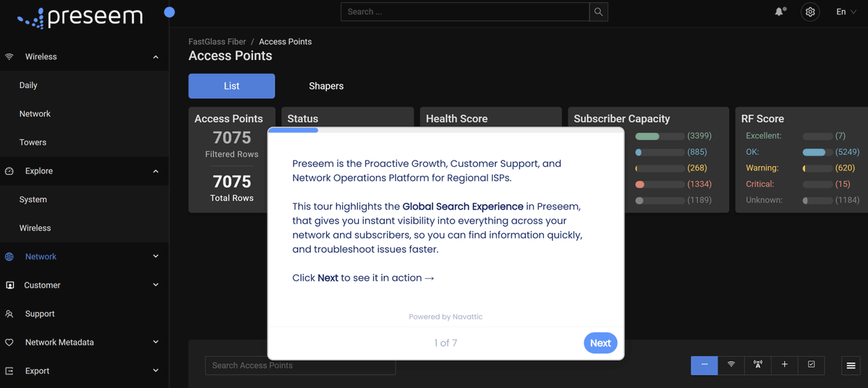Click the Subscriber Capacity 885 bar
The image size is (868, 388).
[x=660, y=152]
